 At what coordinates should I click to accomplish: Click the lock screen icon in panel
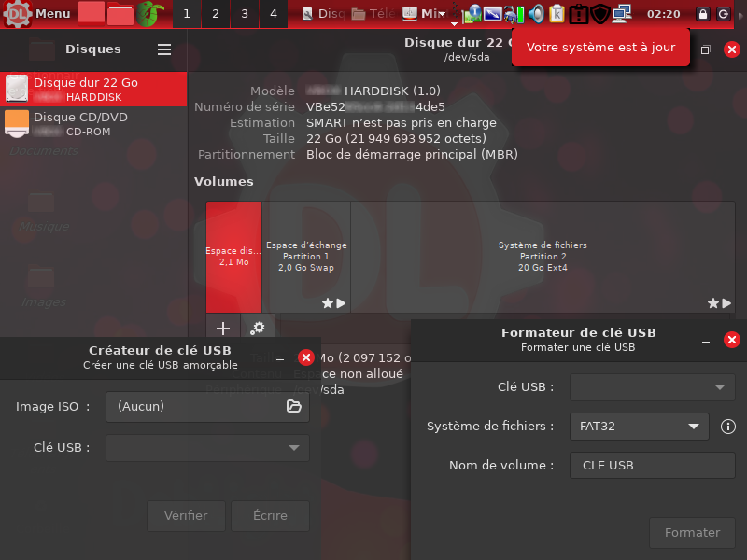[x=703, y=14]
